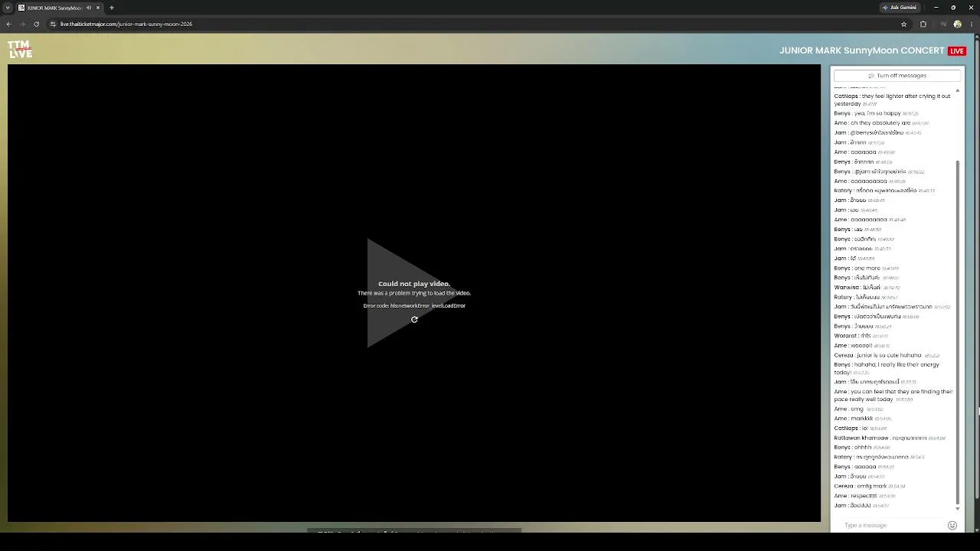Click the chat scrollbar down arrow

957,508
